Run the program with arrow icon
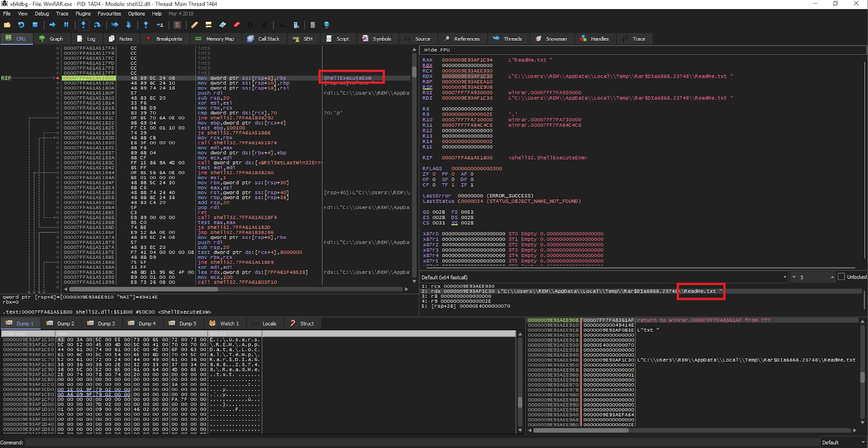The width and height of the screenshot is (868, 448). click(x=52, y=25)
